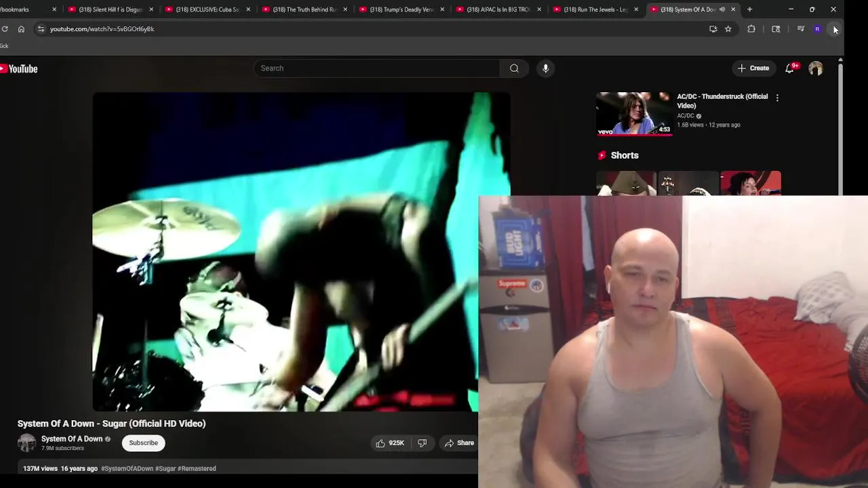Screen dimensions: 868x488
Task: Click the YouTube search field
Action: point(377,68)
